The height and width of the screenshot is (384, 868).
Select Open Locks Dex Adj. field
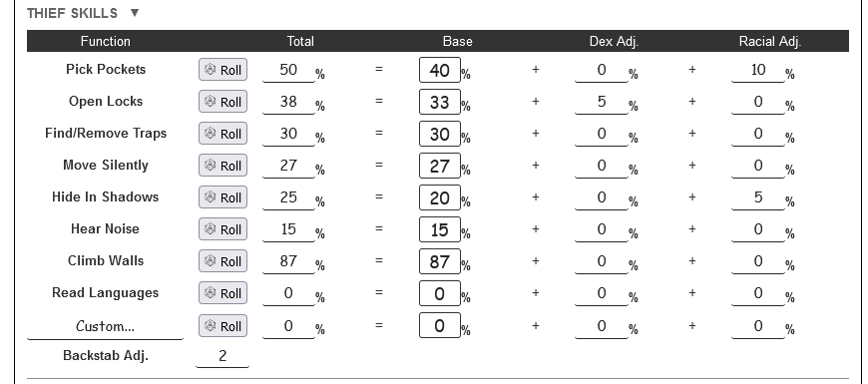tap(602, 102)
